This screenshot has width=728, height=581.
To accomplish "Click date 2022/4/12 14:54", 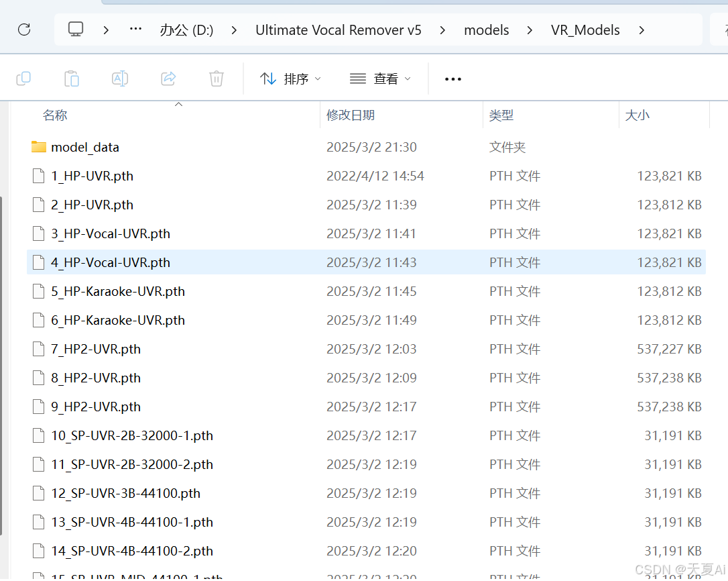I will 375,176.
